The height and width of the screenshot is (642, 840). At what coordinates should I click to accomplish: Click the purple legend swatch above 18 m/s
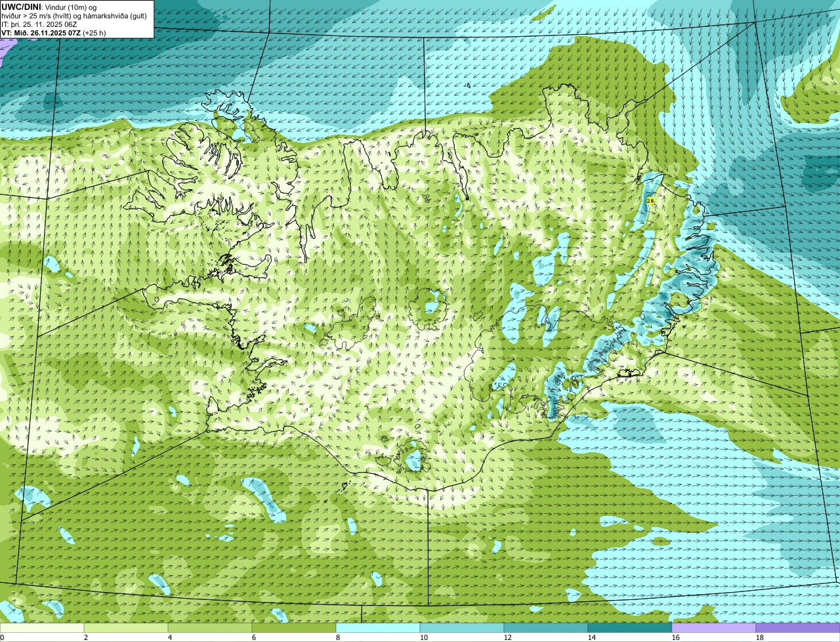(798, 628)
